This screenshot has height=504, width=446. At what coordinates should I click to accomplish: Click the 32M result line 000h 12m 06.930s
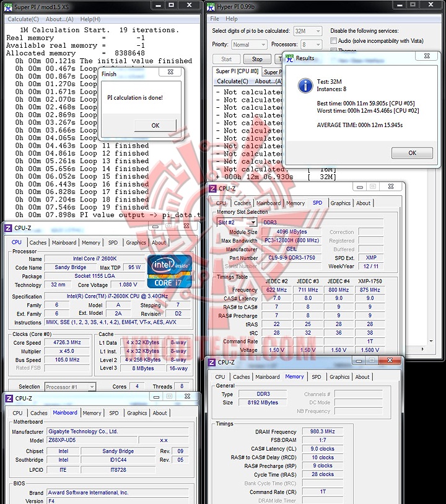276,177
